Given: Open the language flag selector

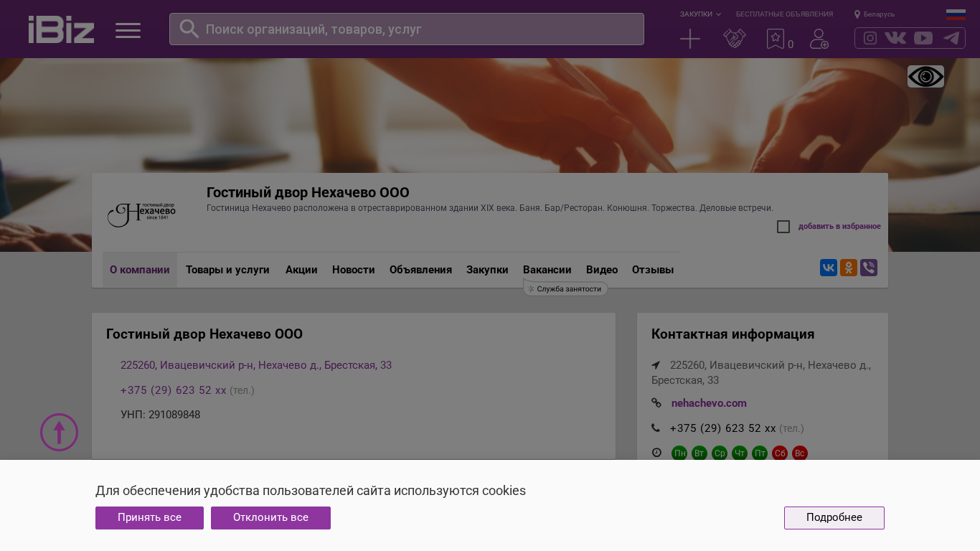Looking at the screenshot, I should [x=956, y=14].
